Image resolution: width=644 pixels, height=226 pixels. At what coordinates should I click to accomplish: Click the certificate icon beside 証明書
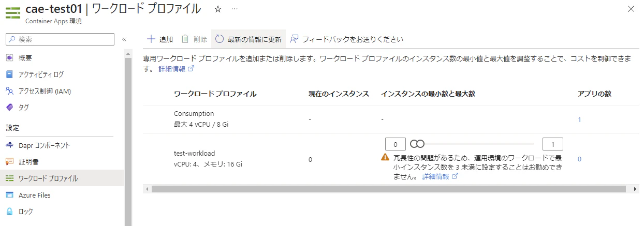click(9, 162)
